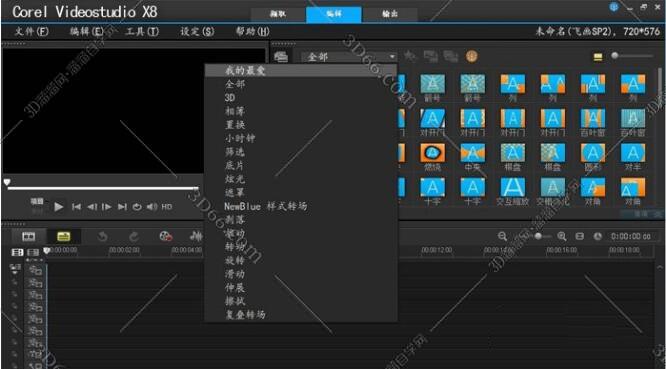Toggle HD preview mode
The width and height of the screenshot is (666, 369).
click(167, 207)
